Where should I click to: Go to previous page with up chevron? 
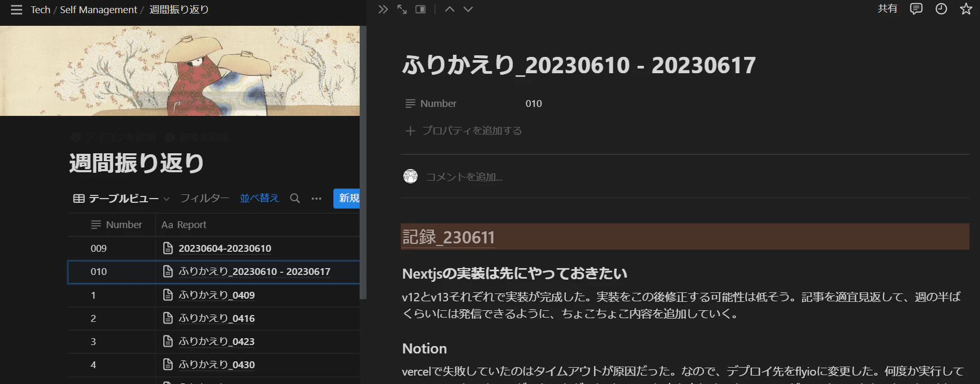(450, 9)
